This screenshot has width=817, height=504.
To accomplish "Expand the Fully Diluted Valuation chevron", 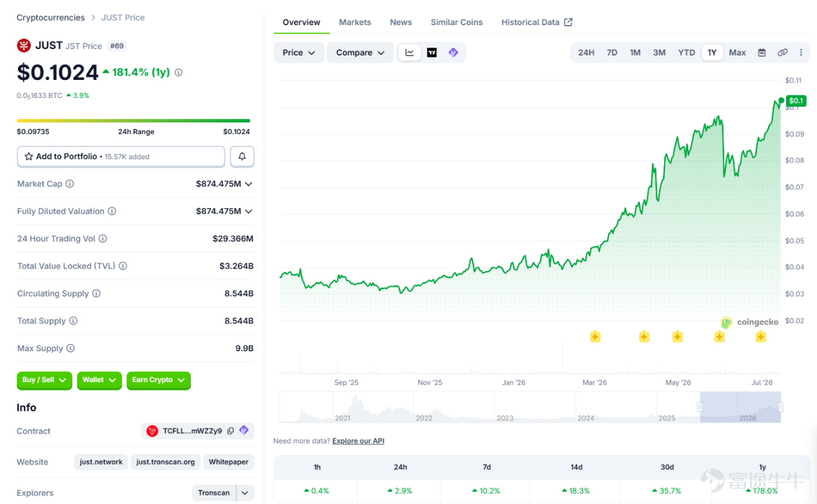I will (x=249, y=211).
